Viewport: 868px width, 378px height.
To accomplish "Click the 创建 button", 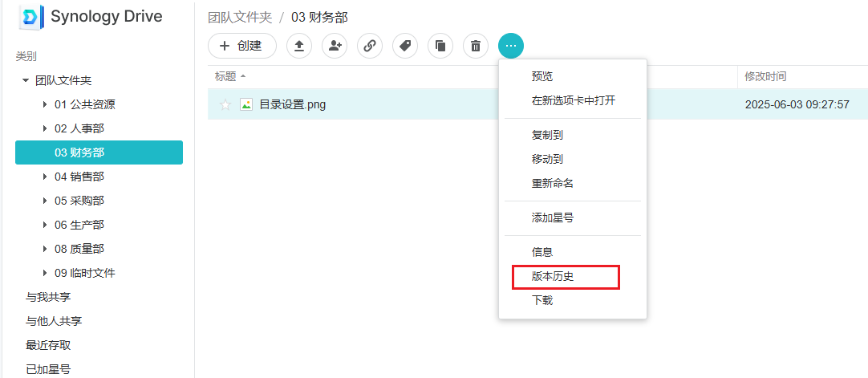I will click(241, 46).
